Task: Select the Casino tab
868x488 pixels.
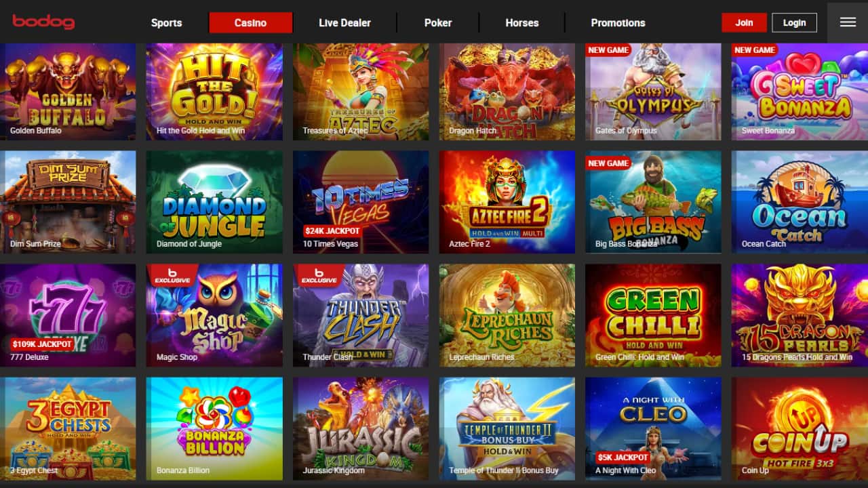Action: 251,22
